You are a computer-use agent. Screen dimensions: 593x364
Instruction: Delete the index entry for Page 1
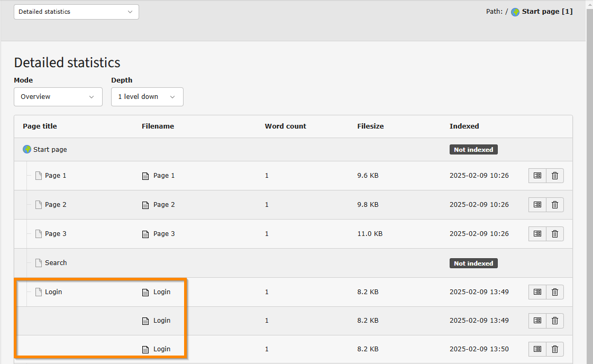coord(554,175)
